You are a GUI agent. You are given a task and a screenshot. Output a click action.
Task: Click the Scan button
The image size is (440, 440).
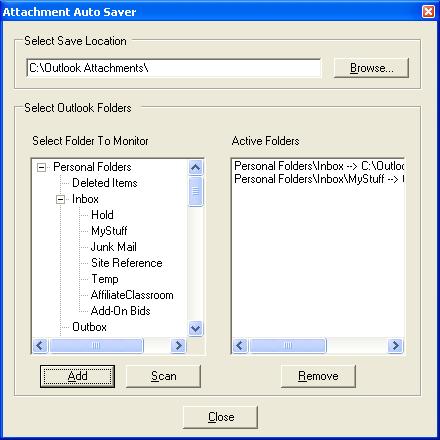tap(163, 376)
